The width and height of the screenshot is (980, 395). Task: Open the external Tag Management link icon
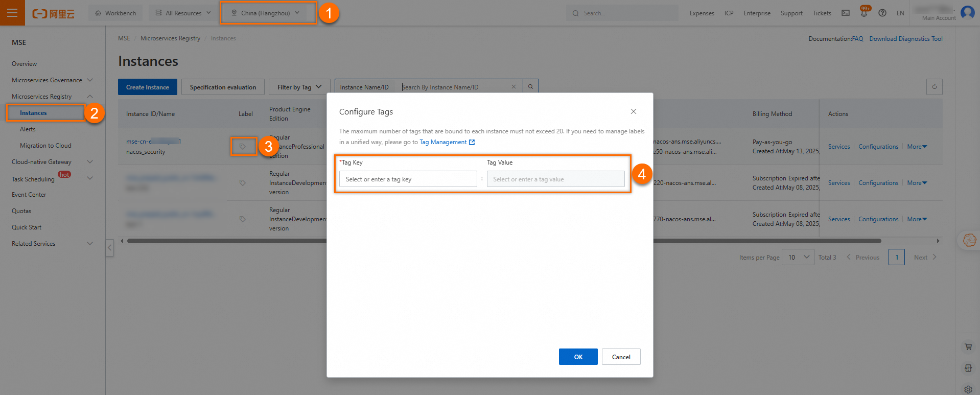(472, 142)
